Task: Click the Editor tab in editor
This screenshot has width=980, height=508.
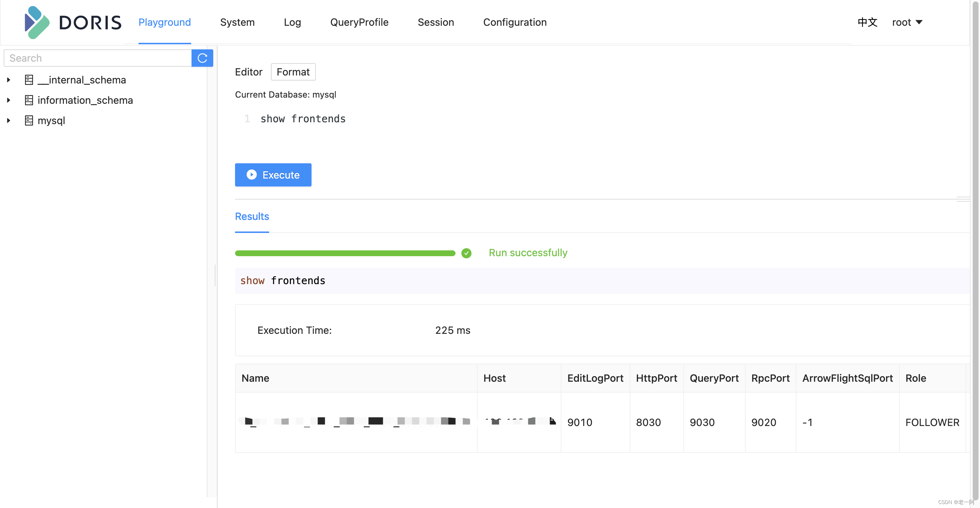Action: (248, 71)
